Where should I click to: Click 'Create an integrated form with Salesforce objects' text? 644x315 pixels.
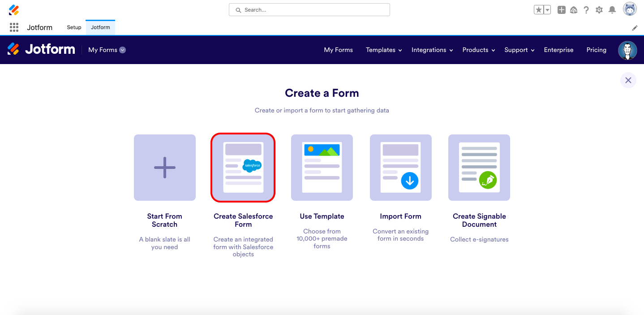[243, 247]
